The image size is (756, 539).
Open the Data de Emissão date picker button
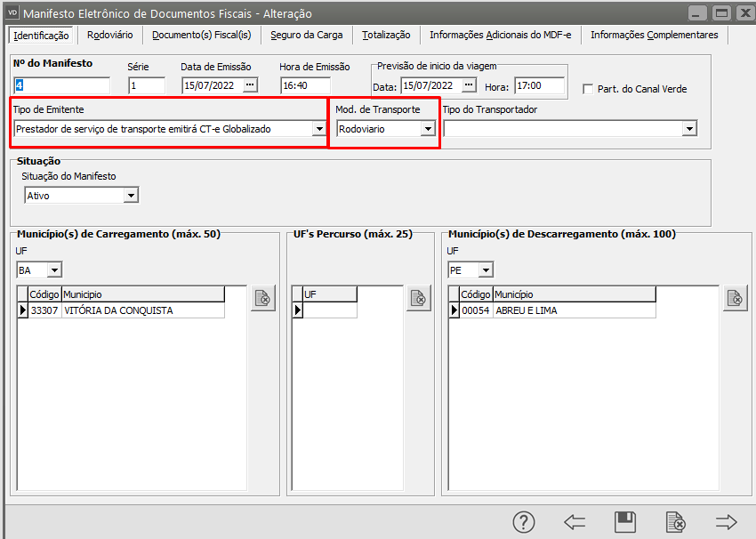click(x=250, y=85)
